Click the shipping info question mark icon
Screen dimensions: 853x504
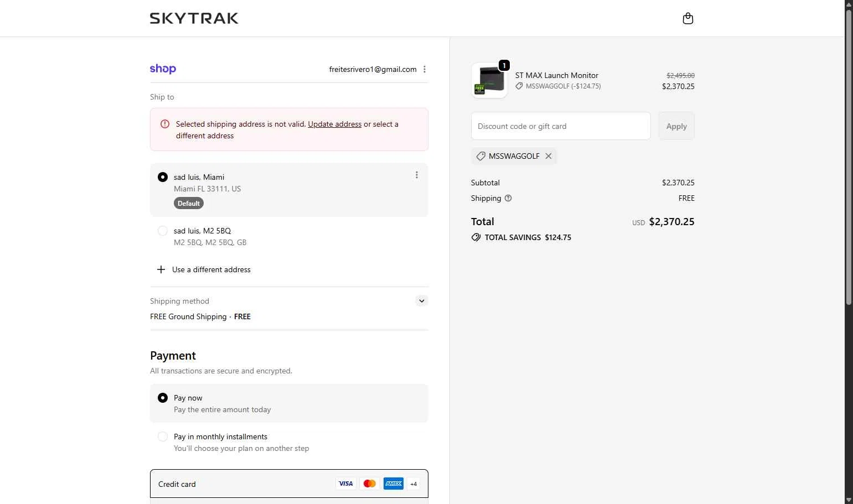pyautogui.click(x=508, y=198)
